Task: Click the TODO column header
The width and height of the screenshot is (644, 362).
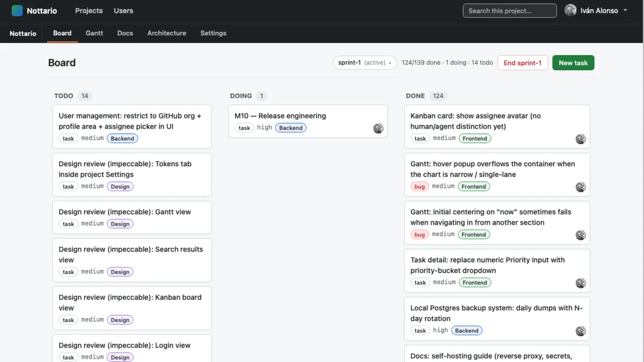Action: pos(63,96)
